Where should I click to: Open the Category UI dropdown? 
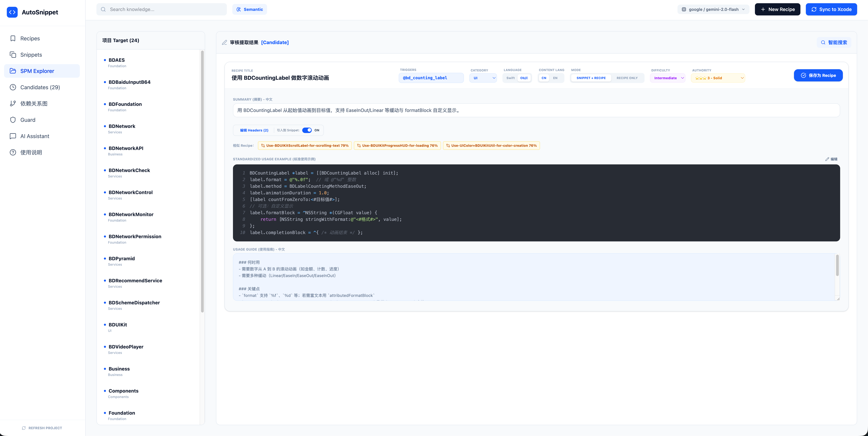[x=483, y=78]
